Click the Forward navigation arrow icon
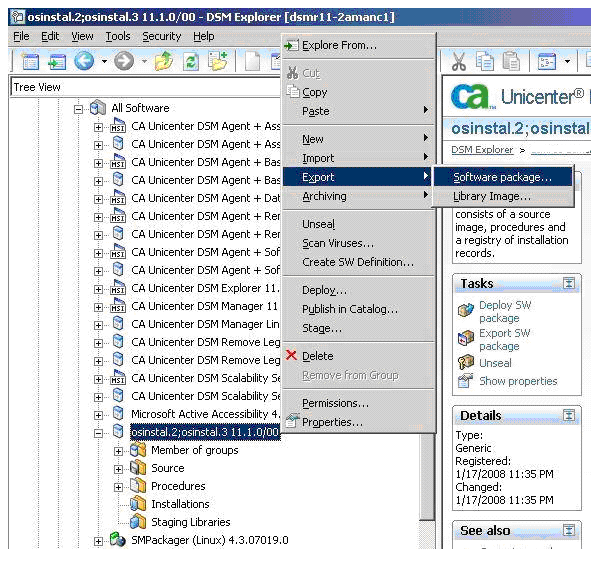 click(x=124, y=62)
